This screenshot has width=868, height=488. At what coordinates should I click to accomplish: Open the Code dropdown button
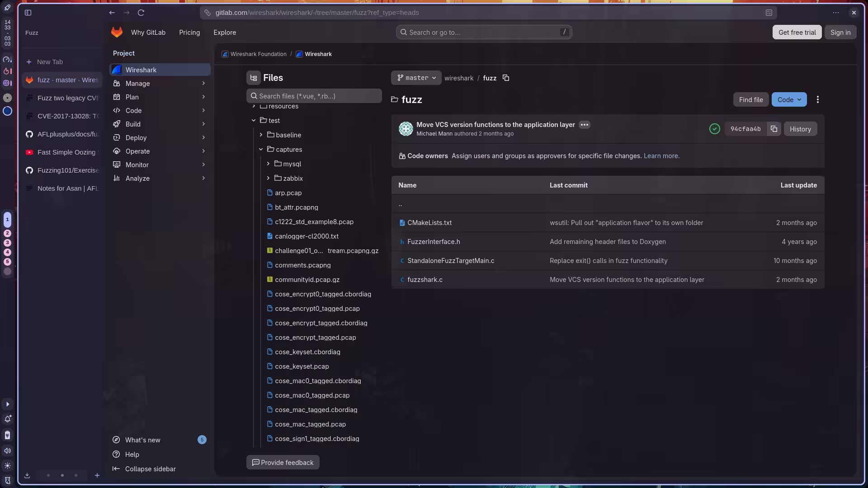coord(789,100)
